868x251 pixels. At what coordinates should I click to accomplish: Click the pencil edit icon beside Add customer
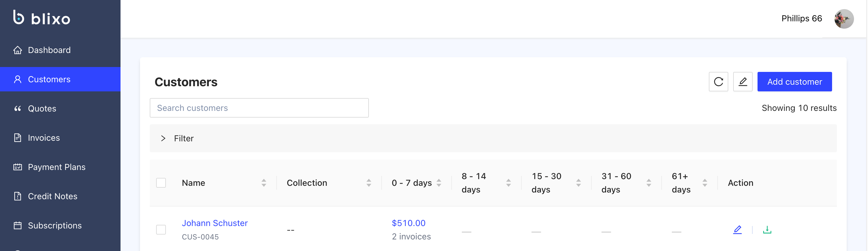pos(743,82)
